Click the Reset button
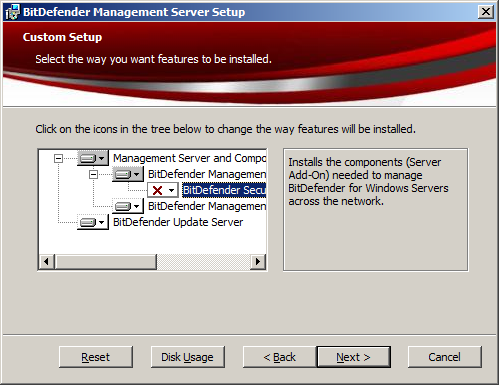This screenshot has width=499, height=385. (x=96, y=357)
